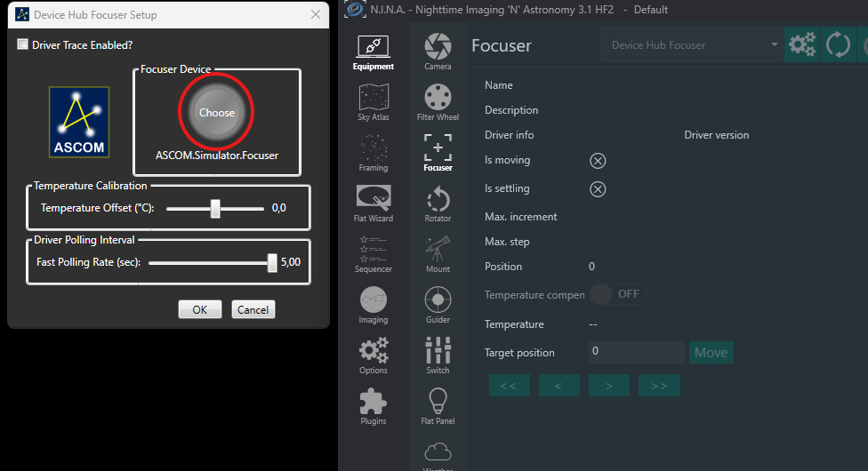
Task: Click the Is moving status indicator
Action: coord(598,161)
